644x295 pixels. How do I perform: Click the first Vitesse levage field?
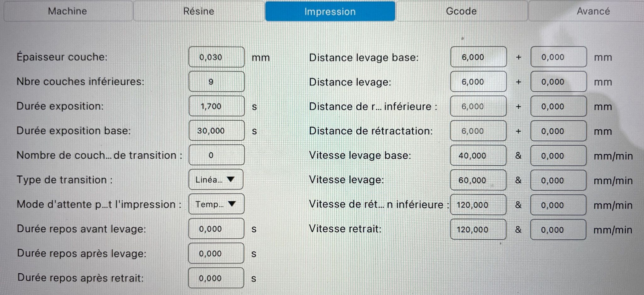(x=478, y=180)
